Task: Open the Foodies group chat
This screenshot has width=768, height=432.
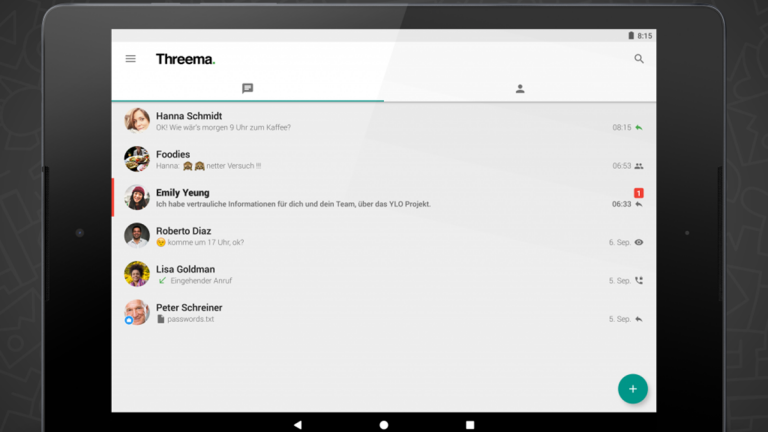Action: [x=380, y=160]
